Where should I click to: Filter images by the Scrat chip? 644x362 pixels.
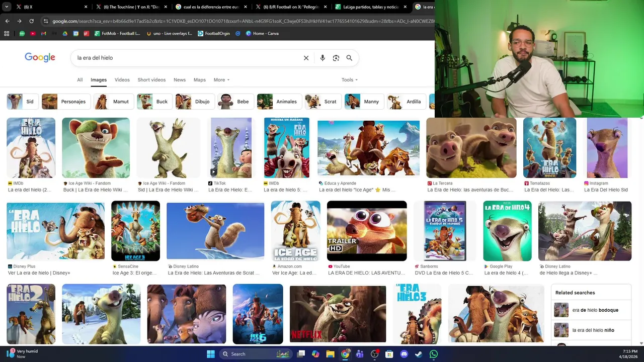[x=323, y=102]
